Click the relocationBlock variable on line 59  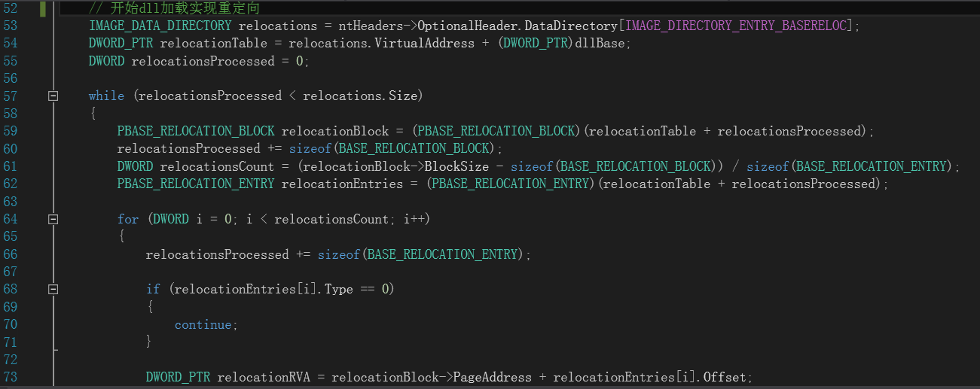pos(335,131)
